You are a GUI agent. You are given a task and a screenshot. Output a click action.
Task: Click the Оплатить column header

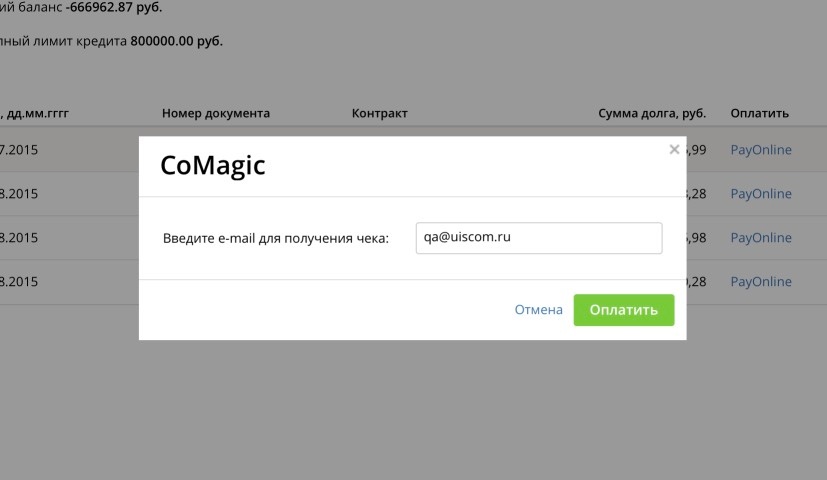coord(759,113)
